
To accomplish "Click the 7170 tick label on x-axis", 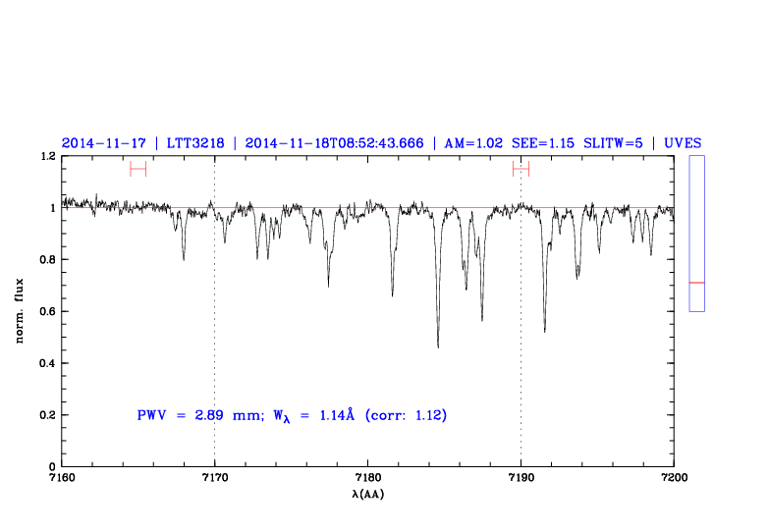I will [x=214, y=478].
